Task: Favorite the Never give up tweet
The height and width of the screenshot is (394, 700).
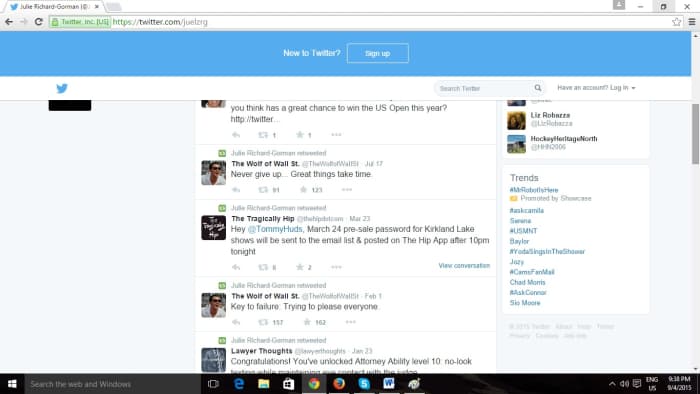Action: [304, 190]
